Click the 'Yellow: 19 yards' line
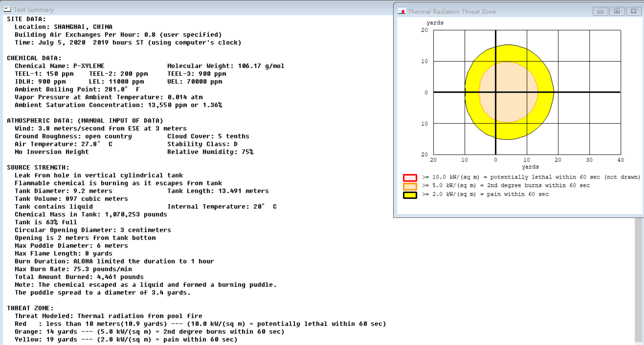 coord(126,340)
